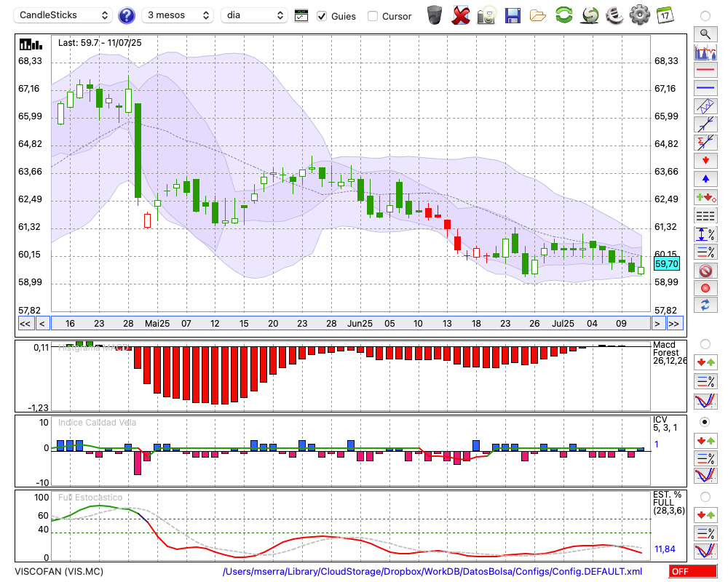Screen dimensions: 728x582
Task: Select the red horizontal line tool
Action: coord(705,70)
